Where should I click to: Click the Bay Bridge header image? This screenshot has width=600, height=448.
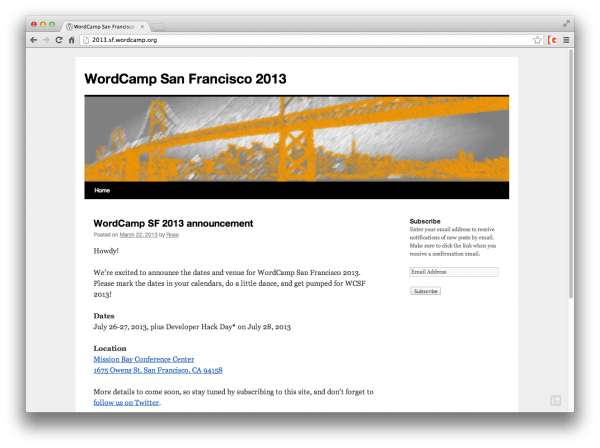pos(297,138)
